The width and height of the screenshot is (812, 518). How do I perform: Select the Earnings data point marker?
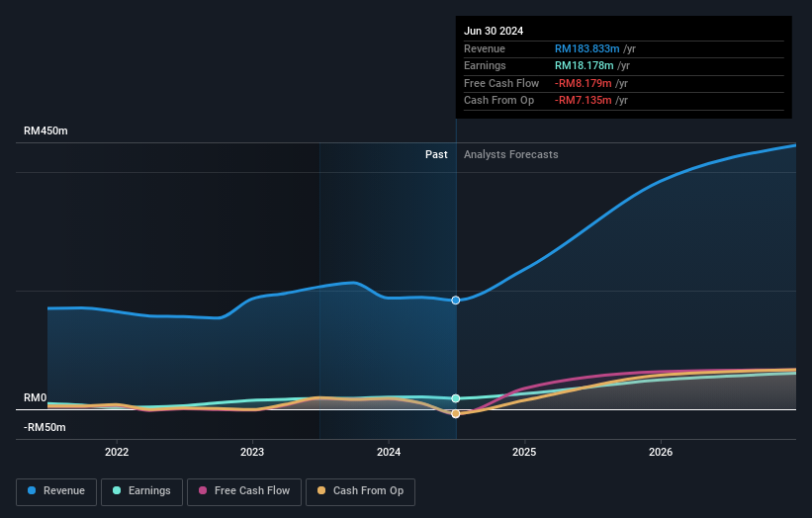click(x=456, y=398)
